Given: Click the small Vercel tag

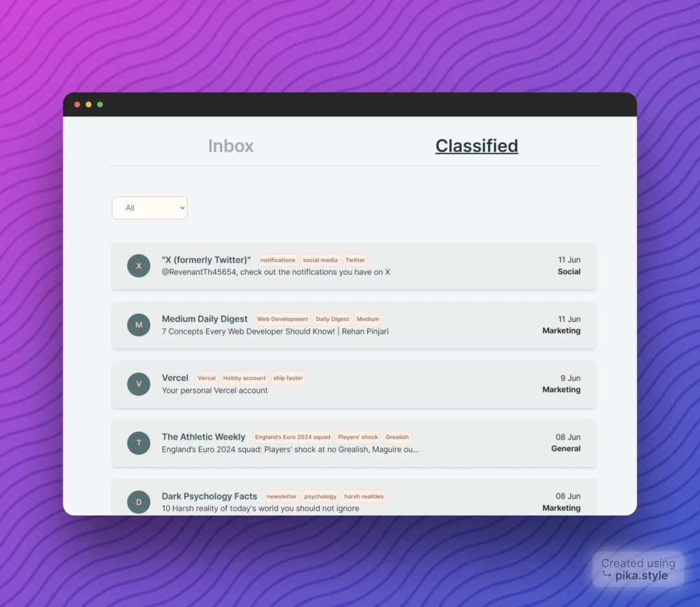Looking at the screenshot, I should (x=207, y=378).
